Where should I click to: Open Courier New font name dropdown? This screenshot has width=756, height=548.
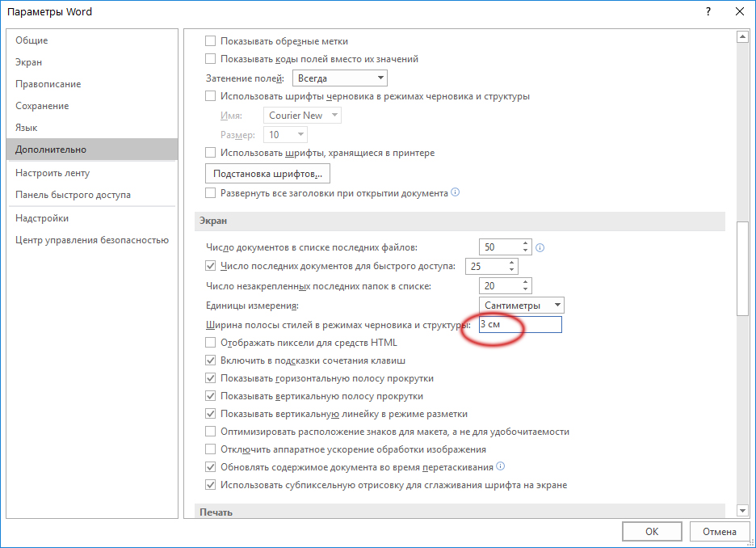click(302, 116)
